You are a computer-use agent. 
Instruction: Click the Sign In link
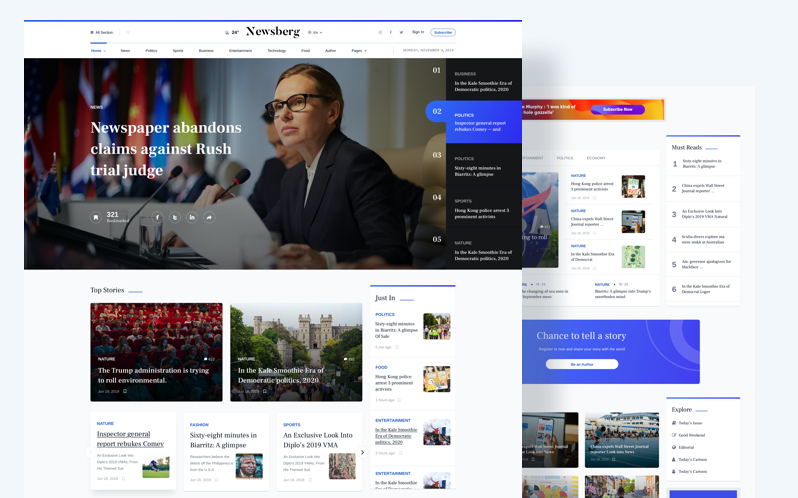418,32
